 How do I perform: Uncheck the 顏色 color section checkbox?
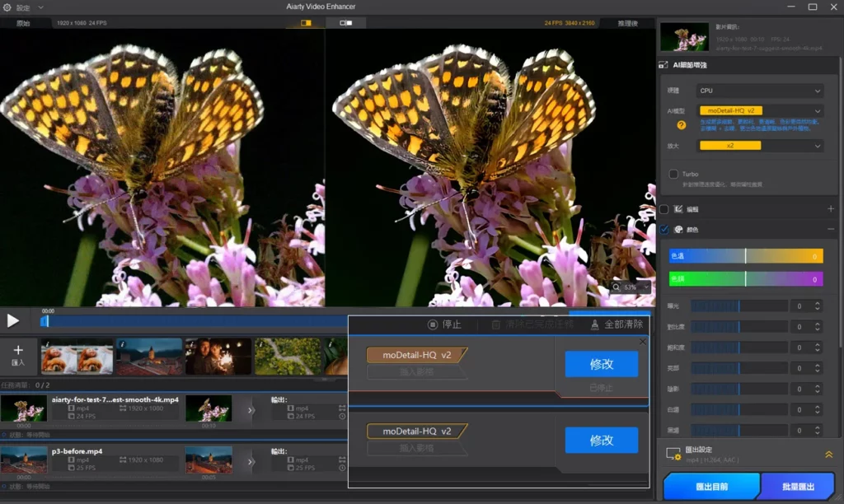tap(664, 230)
